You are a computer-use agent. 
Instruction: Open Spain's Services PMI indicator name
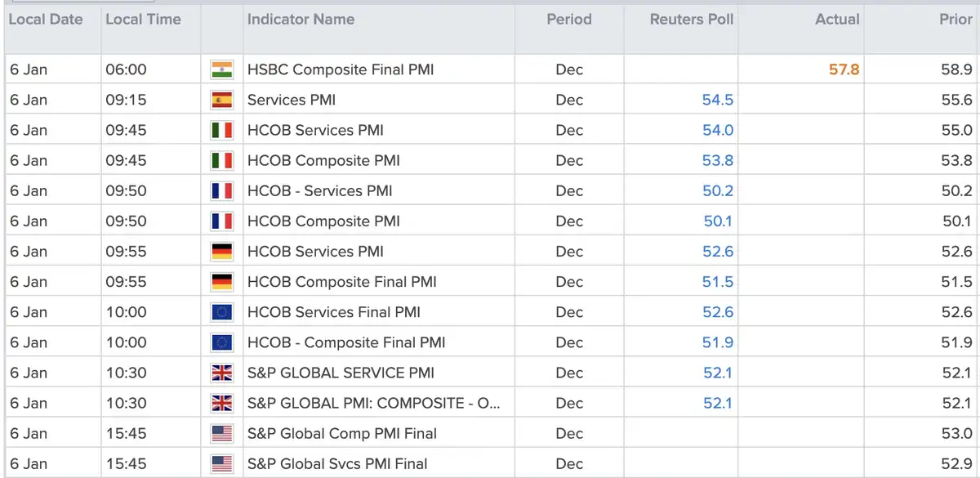292,100
